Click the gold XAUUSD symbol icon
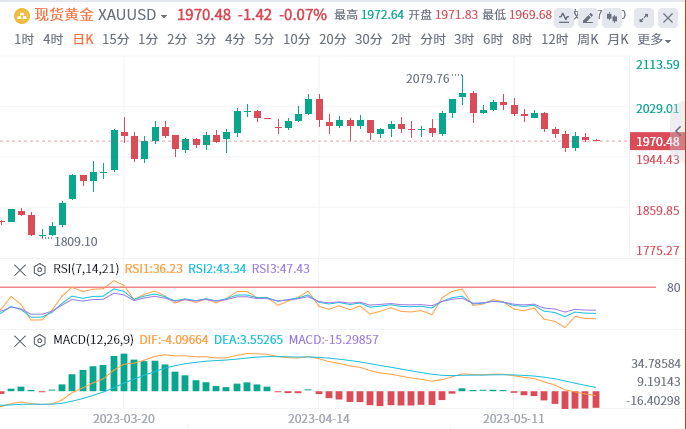Screen dimensions: 686x429 point(21,16)
